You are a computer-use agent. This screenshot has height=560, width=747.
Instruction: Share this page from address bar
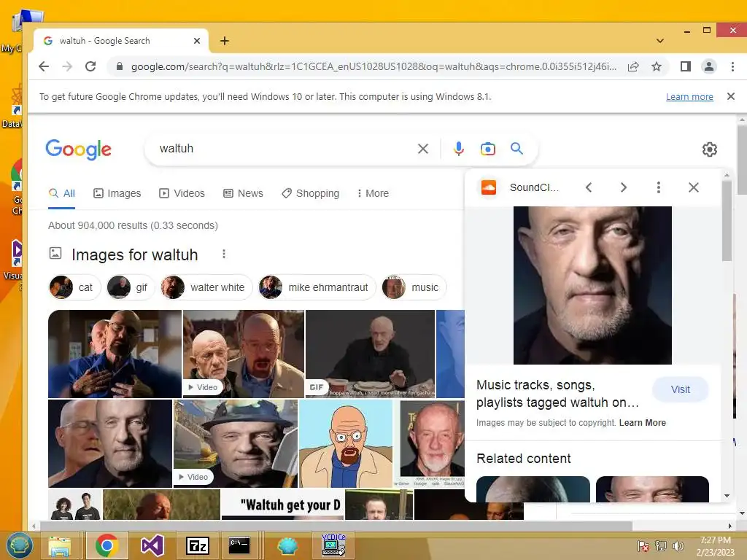633,66
